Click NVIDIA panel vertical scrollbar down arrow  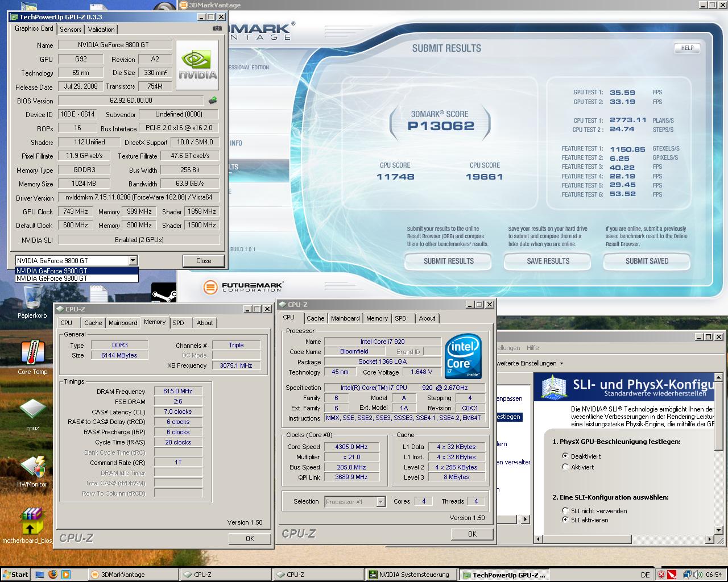719,530
